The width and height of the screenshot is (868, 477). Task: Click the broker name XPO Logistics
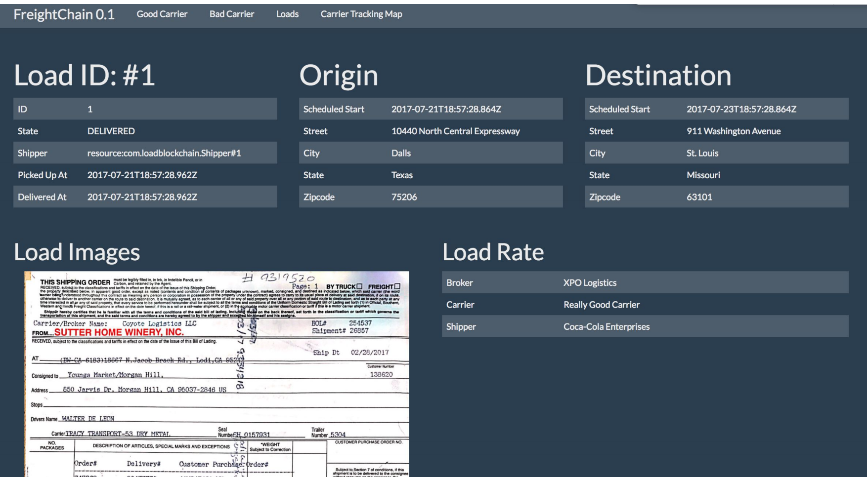(x=590, y=283)
